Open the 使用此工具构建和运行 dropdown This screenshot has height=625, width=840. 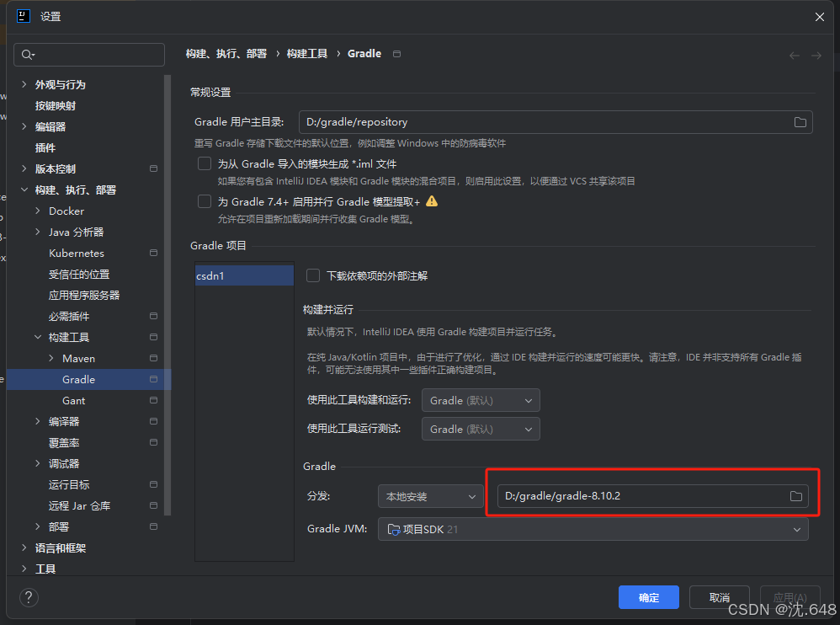(x=481, y=400)
